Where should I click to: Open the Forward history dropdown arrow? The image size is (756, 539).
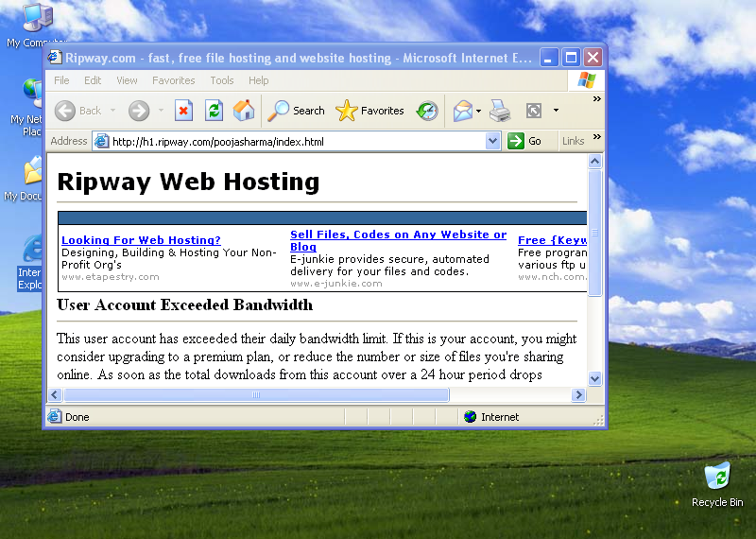coord(161,111)
